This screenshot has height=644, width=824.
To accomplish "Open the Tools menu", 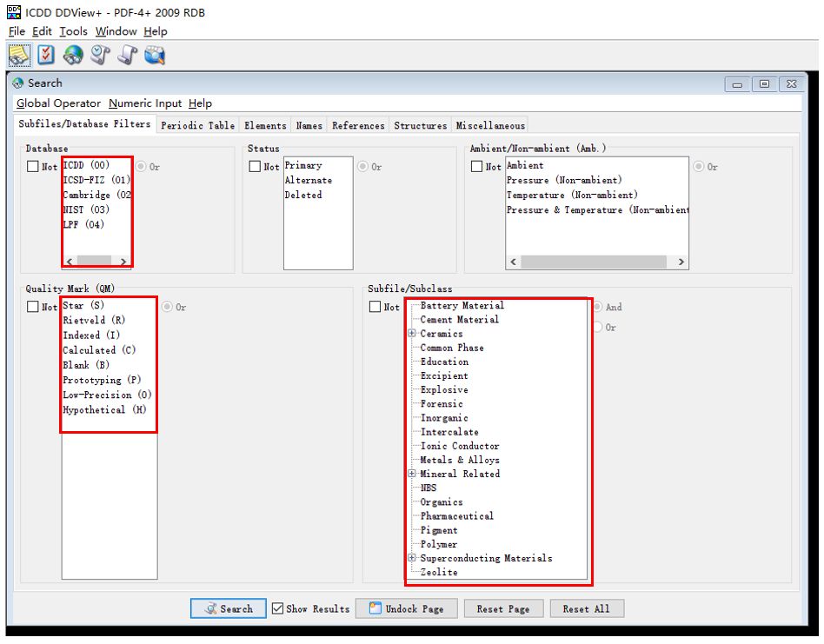I will click(73, 31).
